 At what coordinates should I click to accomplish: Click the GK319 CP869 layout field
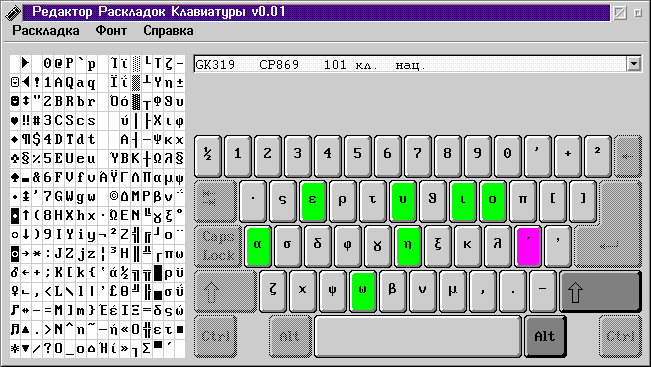tap(411, 64)
